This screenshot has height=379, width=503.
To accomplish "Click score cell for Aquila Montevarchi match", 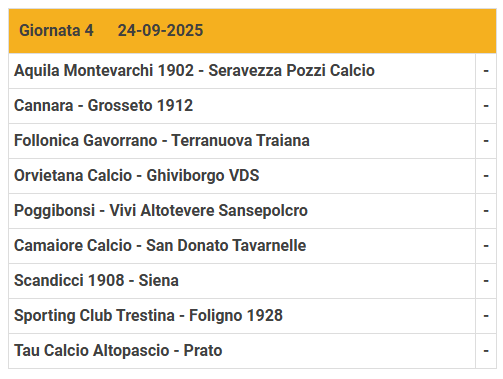I will click(486, 71).
